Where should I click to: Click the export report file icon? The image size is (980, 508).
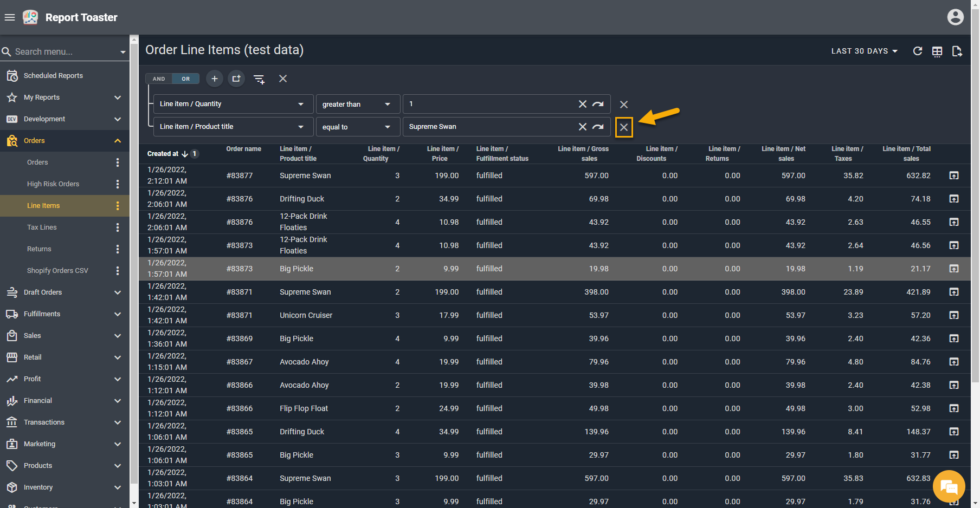pos(957,51)
